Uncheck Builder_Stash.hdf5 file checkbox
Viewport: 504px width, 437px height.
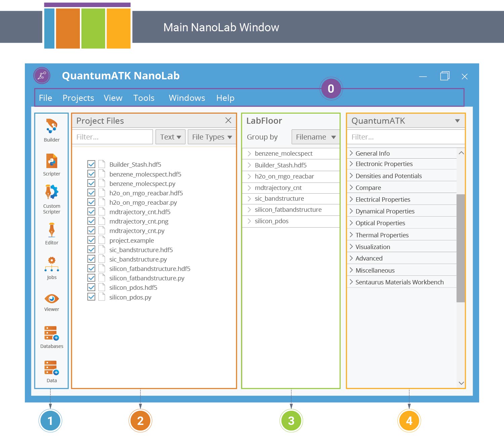[91, 164]
